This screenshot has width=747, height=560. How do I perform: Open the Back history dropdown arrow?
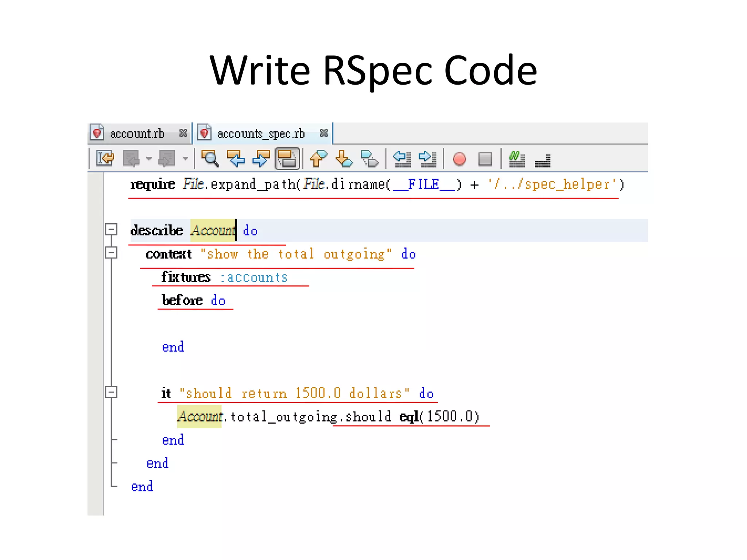click(149, 159)
